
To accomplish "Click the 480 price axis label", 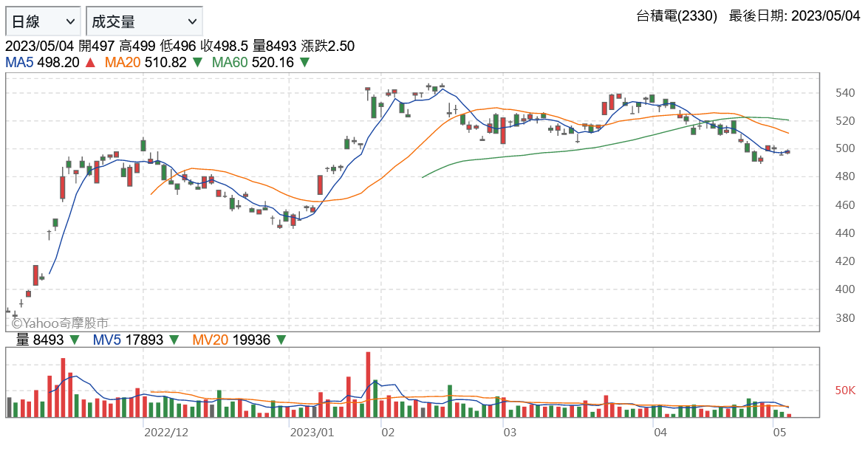I will pyautogui.click(x=845, y=177).
